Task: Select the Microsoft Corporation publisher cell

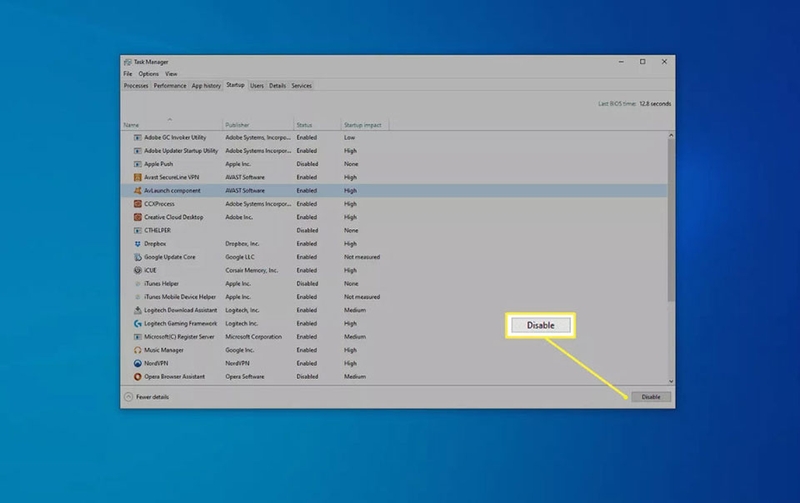Action: pos(254,337)
